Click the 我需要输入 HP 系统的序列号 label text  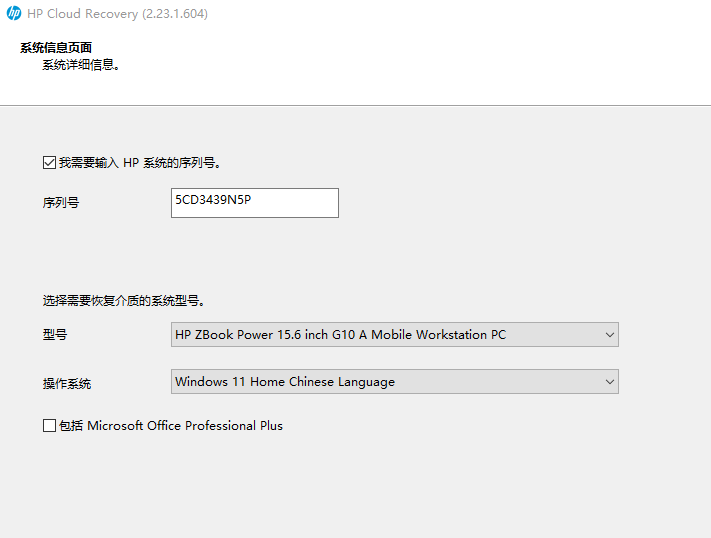(139, 162)
